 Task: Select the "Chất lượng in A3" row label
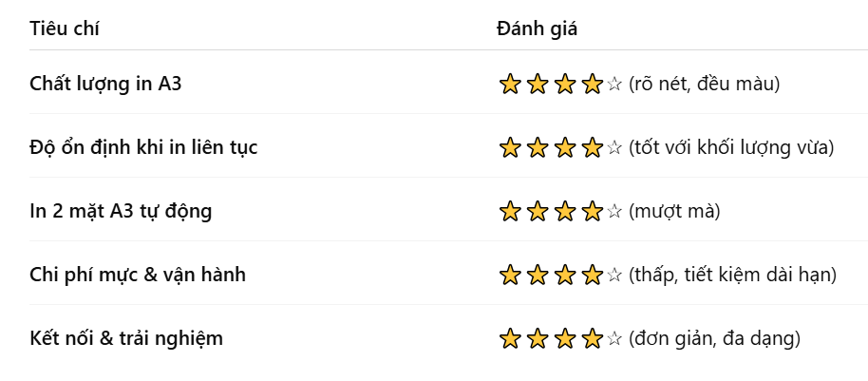(x=105, y=84)
